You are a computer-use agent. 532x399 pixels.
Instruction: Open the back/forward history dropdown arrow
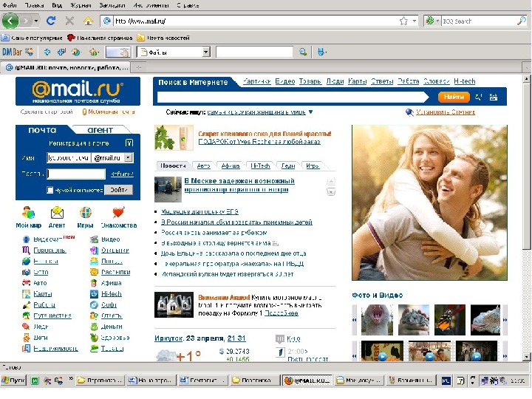click(x=35, y=21)
